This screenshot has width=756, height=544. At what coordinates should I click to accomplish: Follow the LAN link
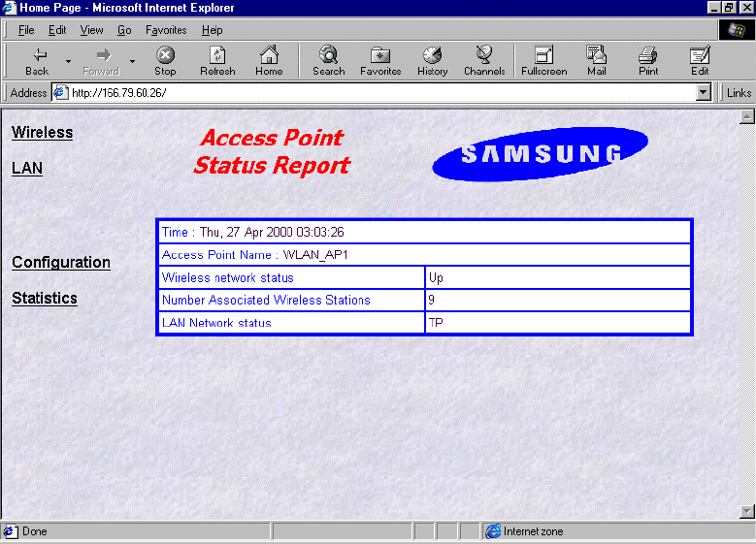tap(27, 168)
